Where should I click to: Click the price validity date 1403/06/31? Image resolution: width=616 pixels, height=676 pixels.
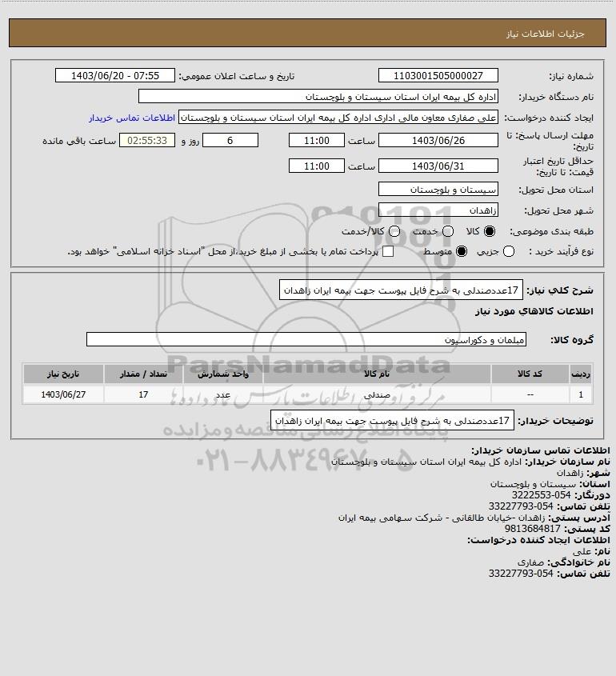pos(438,166)
